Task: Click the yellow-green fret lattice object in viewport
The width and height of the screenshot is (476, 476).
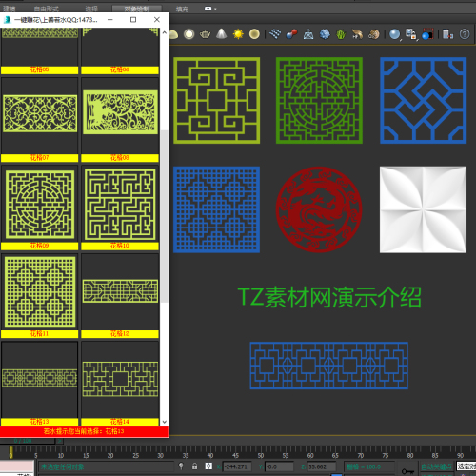Action: [x=217, y=100]
